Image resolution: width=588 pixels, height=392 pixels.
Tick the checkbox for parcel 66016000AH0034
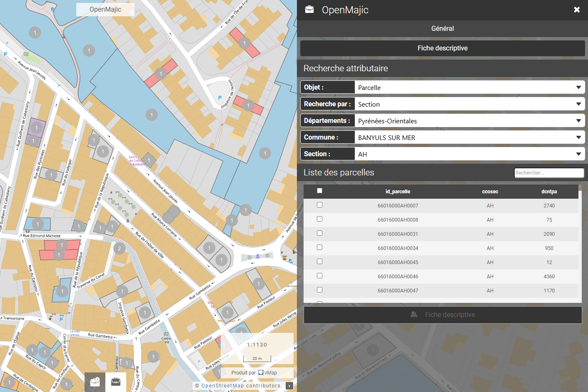click(x=319, y=247)
